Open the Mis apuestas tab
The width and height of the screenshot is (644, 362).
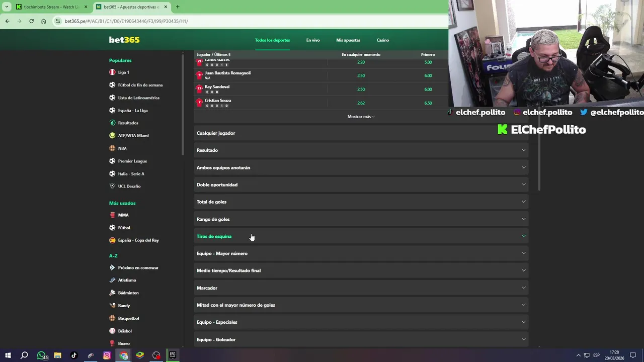(348, 40)
